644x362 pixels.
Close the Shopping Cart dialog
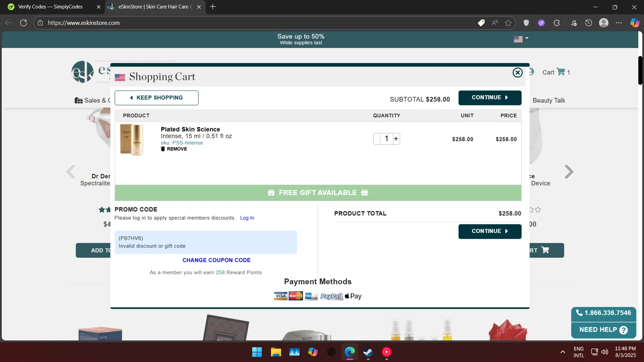[x=517, y=72]
